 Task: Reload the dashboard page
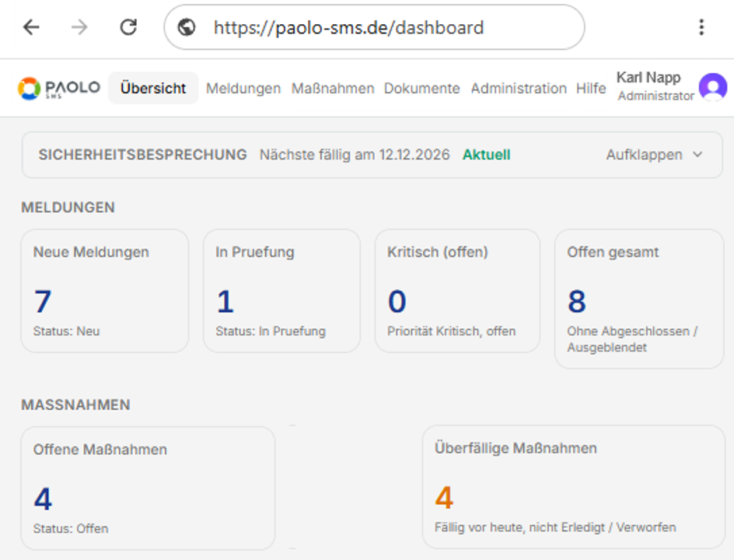[x=128, y=27]
